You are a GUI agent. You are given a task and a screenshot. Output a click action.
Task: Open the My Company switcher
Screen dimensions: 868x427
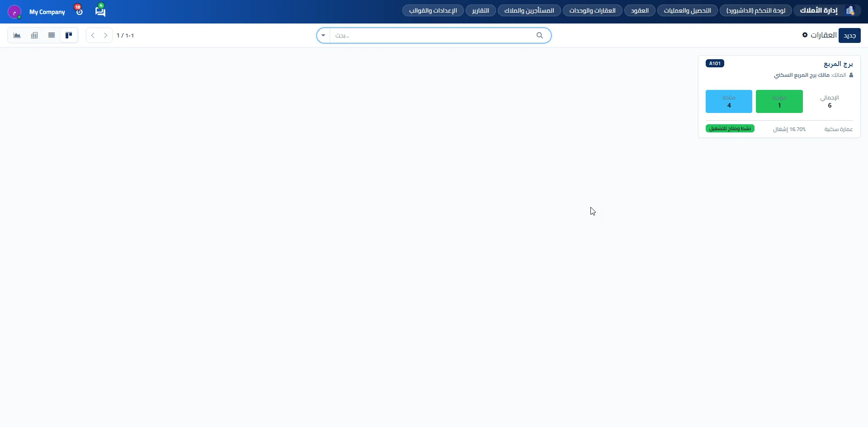[47, 12]
